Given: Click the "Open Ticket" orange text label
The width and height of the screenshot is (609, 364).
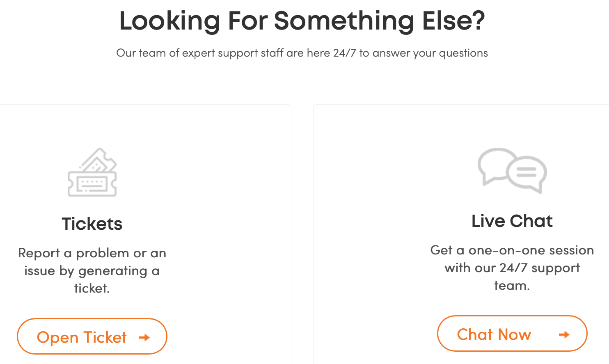Looking at the screenshot, I should 82,337.
